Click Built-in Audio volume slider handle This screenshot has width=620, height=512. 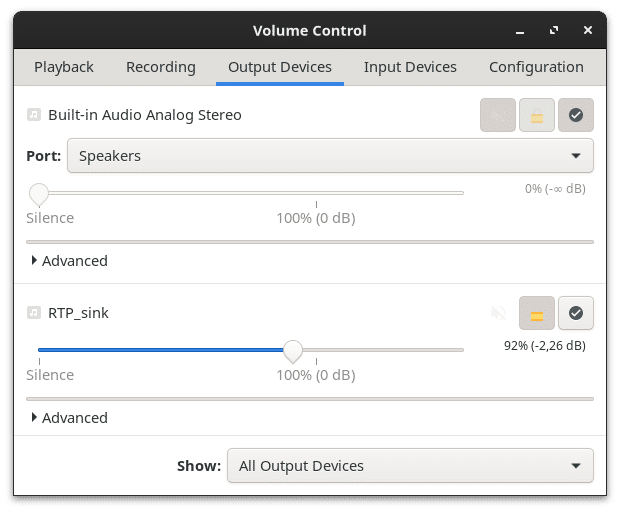(39, 193)
